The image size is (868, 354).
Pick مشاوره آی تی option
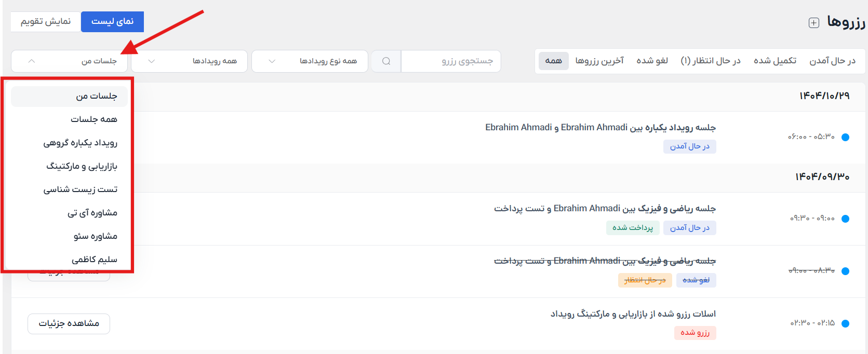(x=92, y=213)
